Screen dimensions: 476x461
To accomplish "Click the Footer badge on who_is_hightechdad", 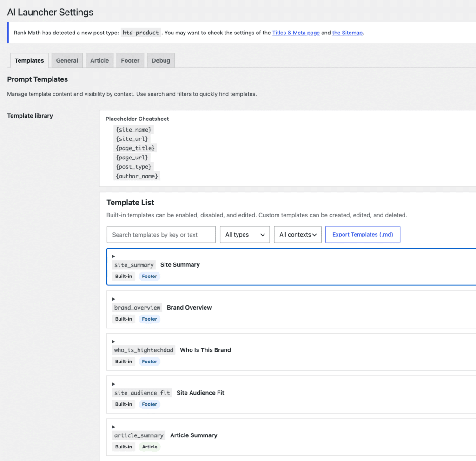I will 149,362.
